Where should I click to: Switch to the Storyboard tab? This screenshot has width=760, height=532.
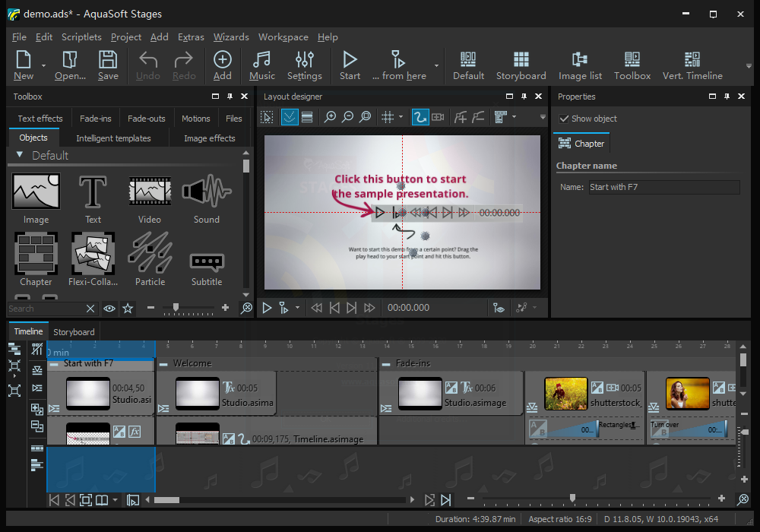tap(74, 332)
